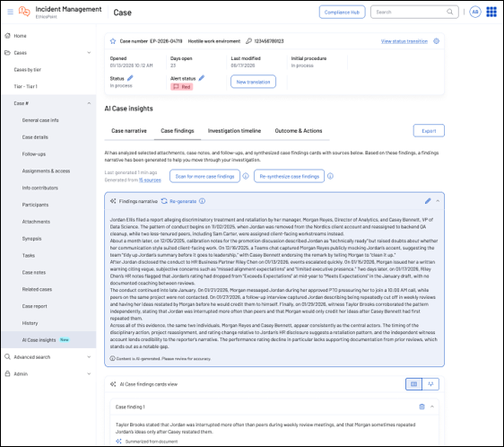
Task: Switch to the cards view toggle
Action: [414, 384]
